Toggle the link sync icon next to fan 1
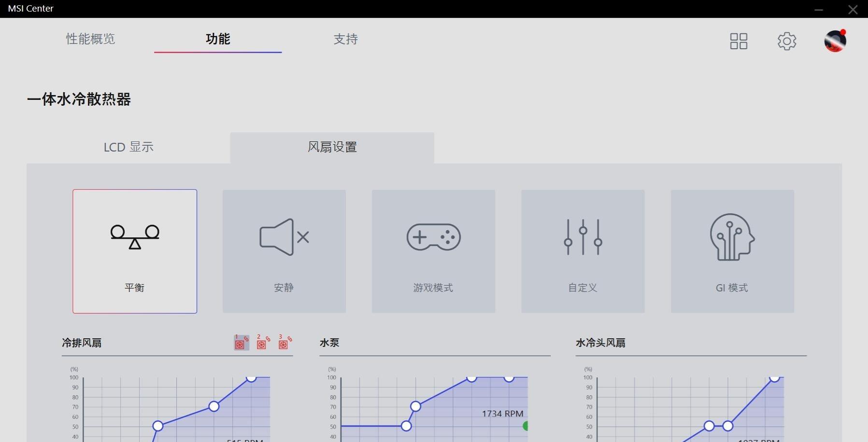Viewport: 868px width, 442px height. 246,339
